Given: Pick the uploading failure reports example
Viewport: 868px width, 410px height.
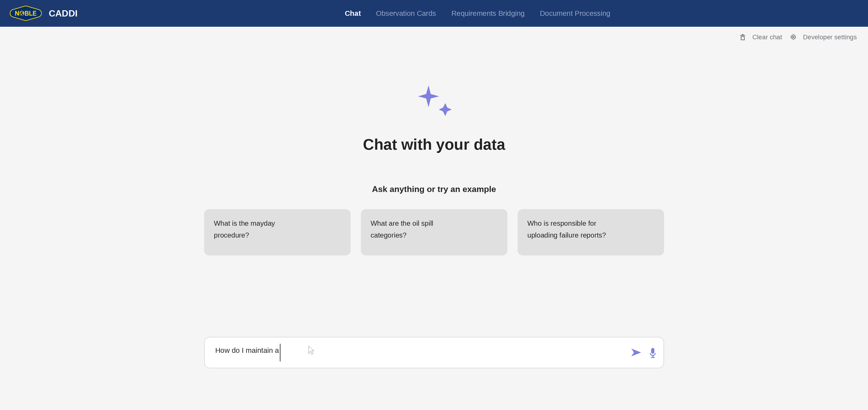Looking at the screenshot, I should (x=590, y=232).
